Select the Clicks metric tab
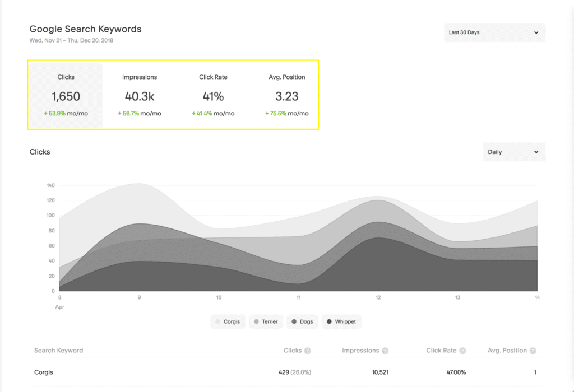This screenshot has width=574, height=392. tap(66, 95)
